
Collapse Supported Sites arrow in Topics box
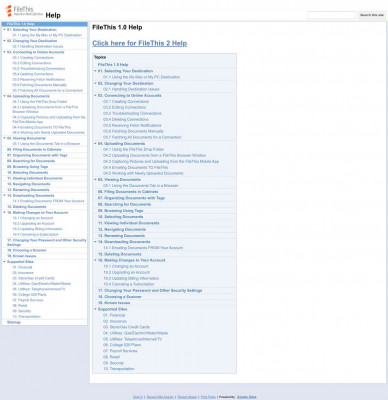[95, 309]
